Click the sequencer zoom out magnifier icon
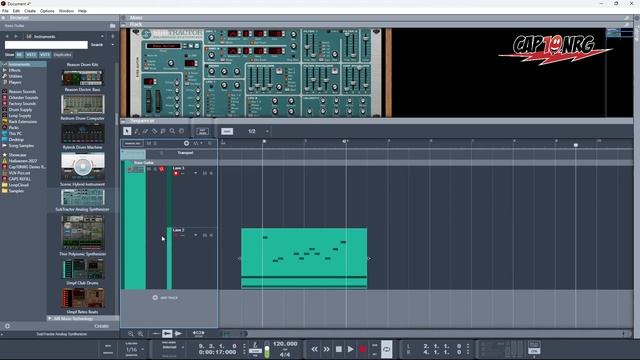 tap(131, 334)
